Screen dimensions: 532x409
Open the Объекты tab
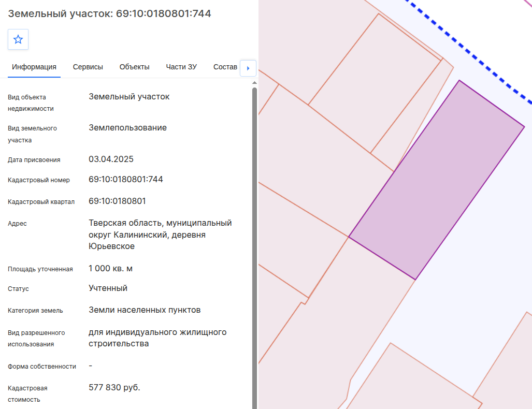[x=134, y=67]
